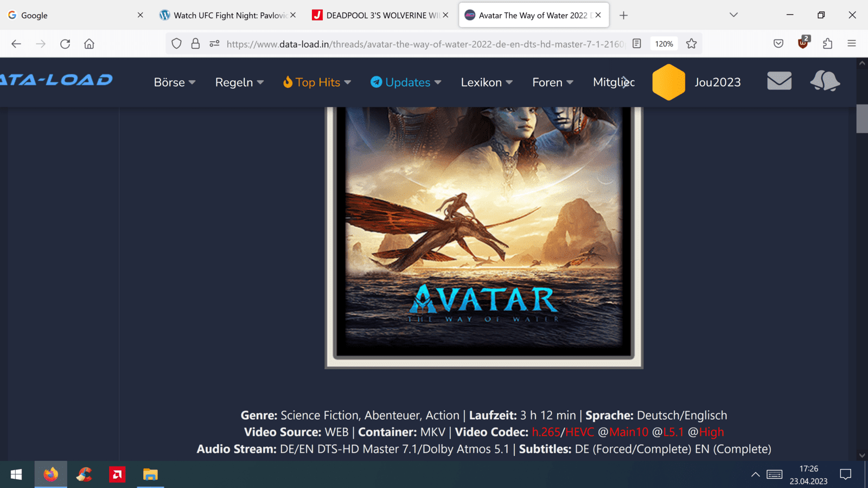Click the yellow hexagon user avatar
Viewport: 868px width, 488px height.
(669, 82)
